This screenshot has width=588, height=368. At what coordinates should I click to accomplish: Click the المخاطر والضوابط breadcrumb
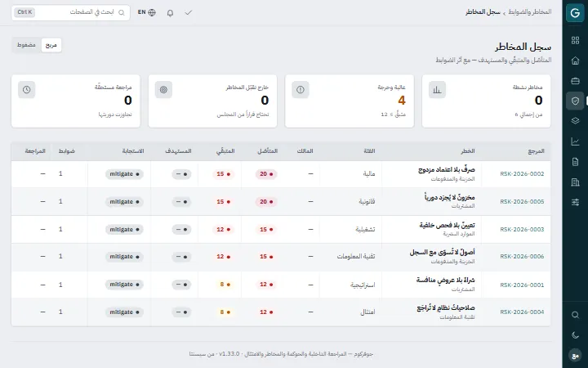point(529,12)
